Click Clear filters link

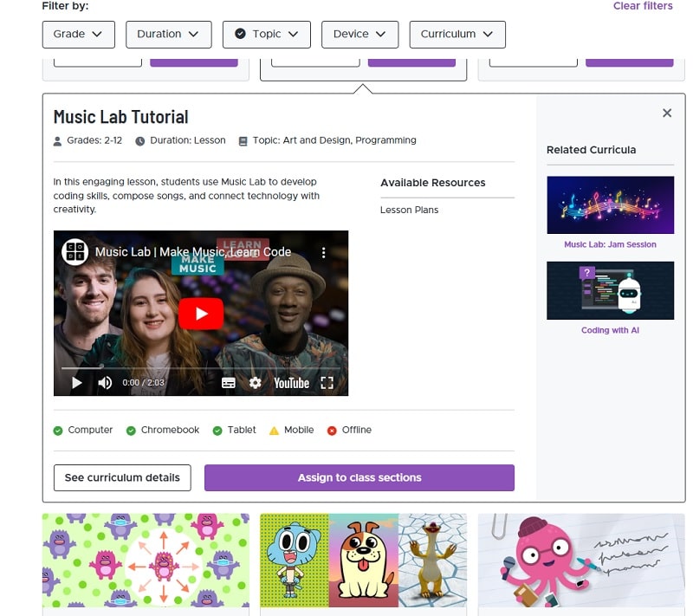coord(643,6)
